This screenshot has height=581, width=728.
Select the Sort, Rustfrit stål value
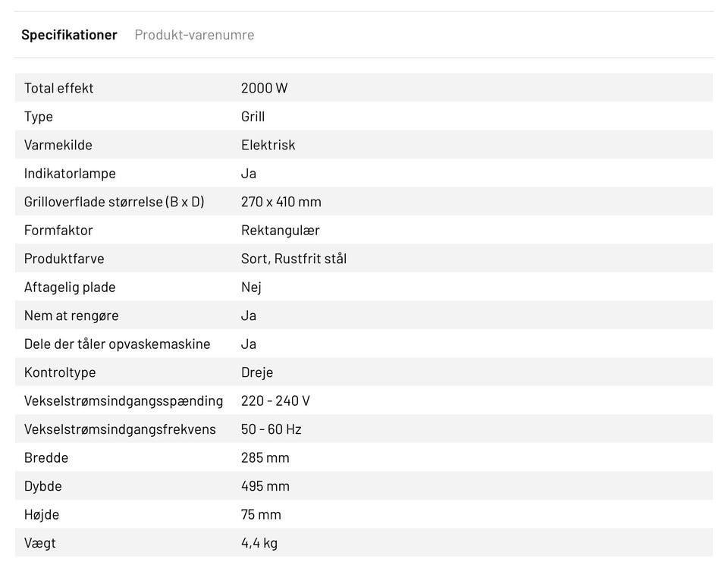coord(294,259)
